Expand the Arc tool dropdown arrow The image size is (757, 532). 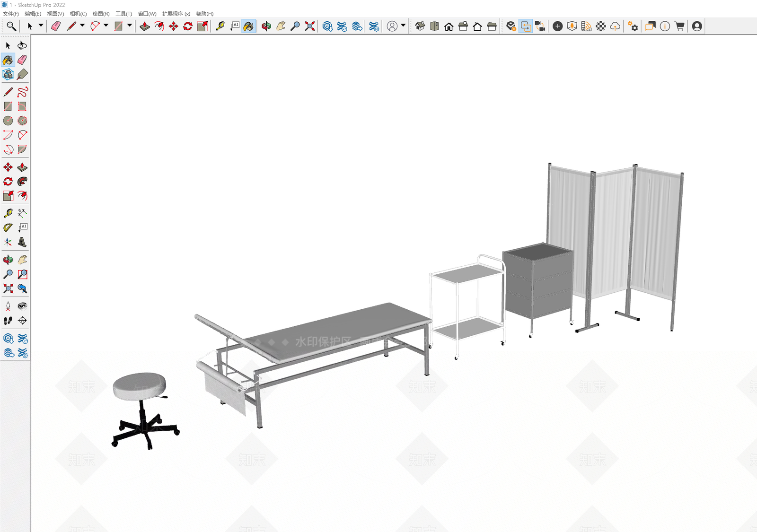[106, 26]
